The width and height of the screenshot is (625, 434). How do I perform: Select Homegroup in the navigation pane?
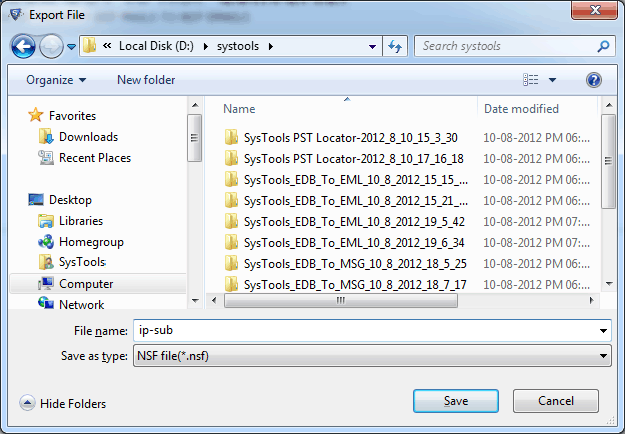(91, 242)
